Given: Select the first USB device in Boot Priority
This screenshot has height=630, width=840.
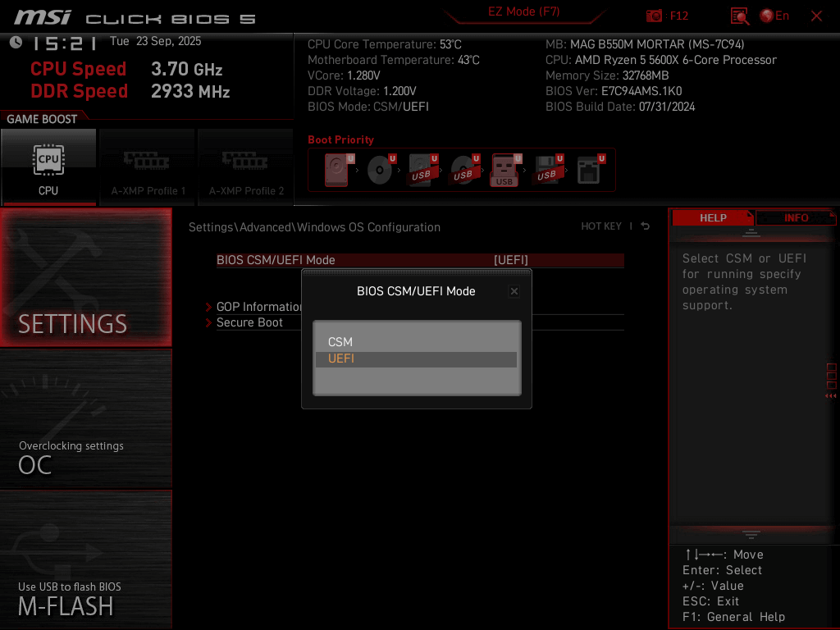Looking at the screenshot, I should (420, 168).
